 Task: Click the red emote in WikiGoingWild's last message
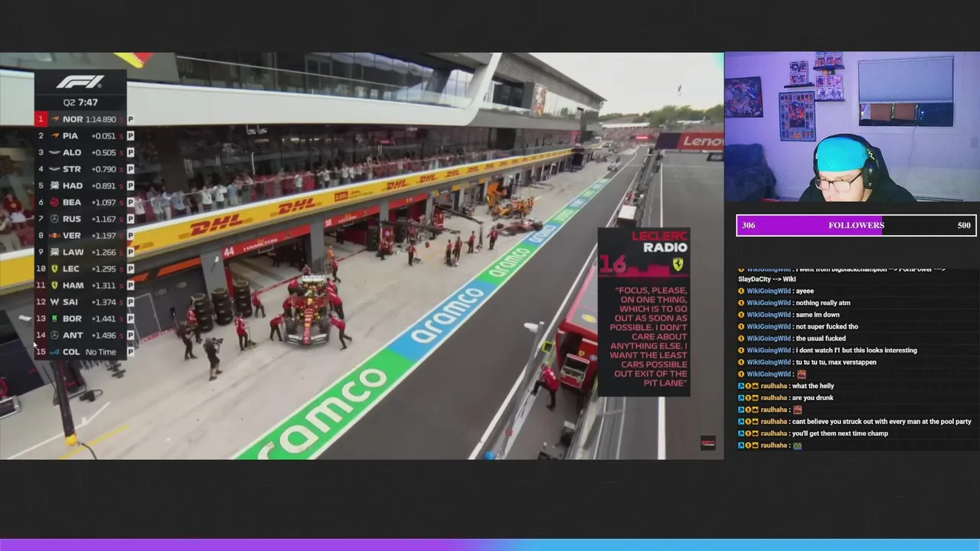tap(802, 374)
